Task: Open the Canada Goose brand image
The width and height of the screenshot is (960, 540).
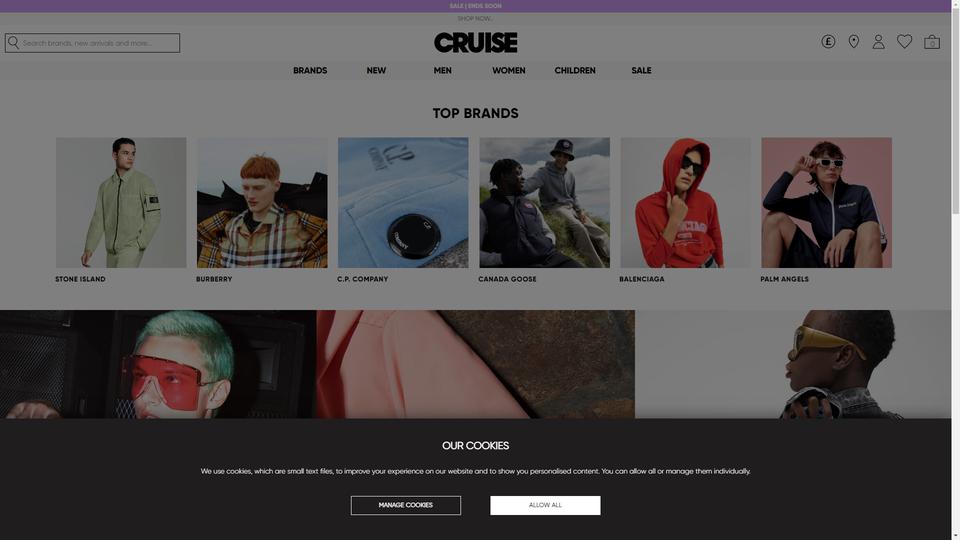Action: point(544,202)
